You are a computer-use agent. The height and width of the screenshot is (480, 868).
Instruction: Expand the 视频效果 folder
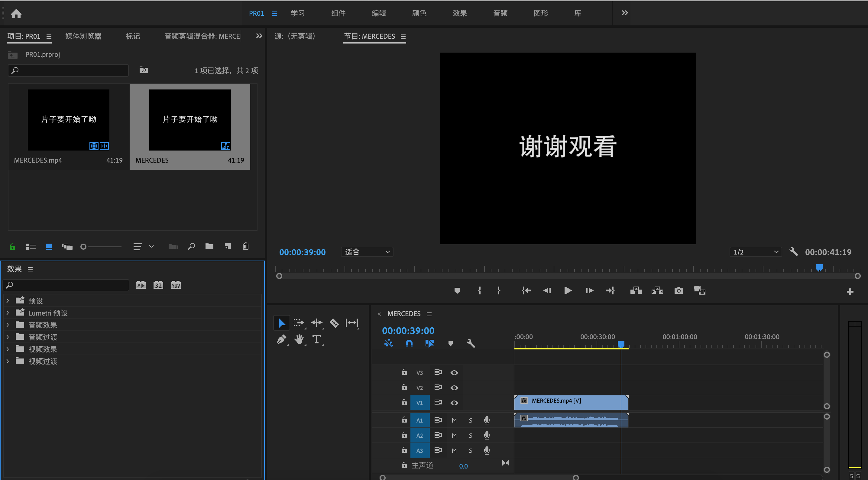[8, 349]
